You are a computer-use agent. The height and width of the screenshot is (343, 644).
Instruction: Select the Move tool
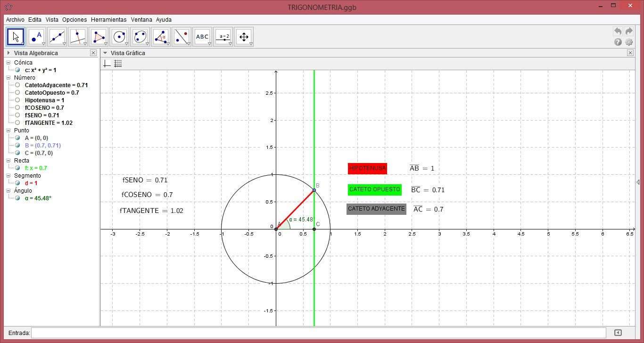click(15, 36)
